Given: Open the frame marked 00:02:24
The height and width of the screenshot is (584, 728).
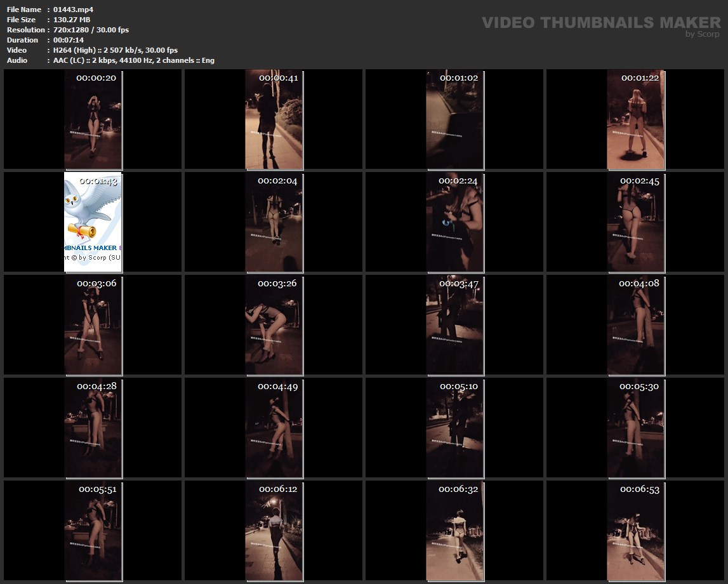Looking at the screenshot, I should pyautogui.click(x=454, y=222).
